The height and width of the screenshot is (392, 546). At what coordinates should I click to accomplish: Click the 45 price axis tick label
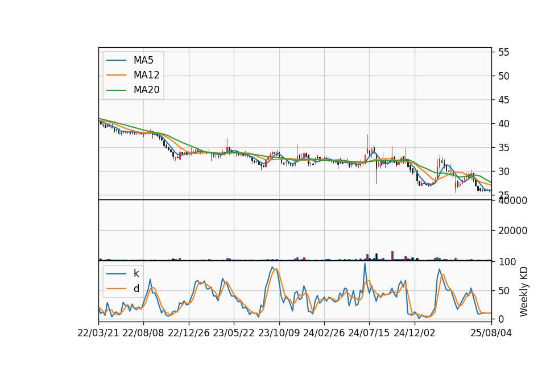click(503, 100)
